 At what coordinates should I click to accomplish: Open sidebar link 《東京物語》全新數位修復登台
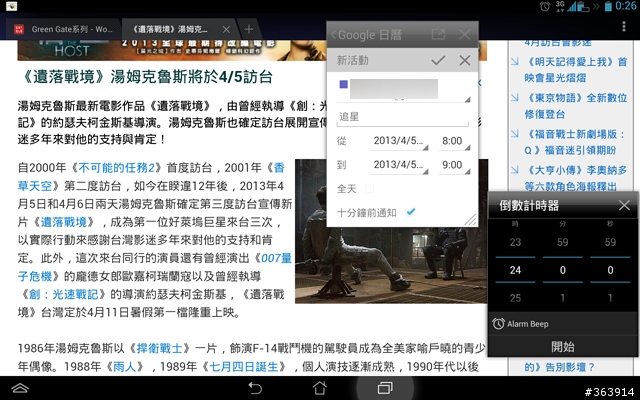coord(576,106)
